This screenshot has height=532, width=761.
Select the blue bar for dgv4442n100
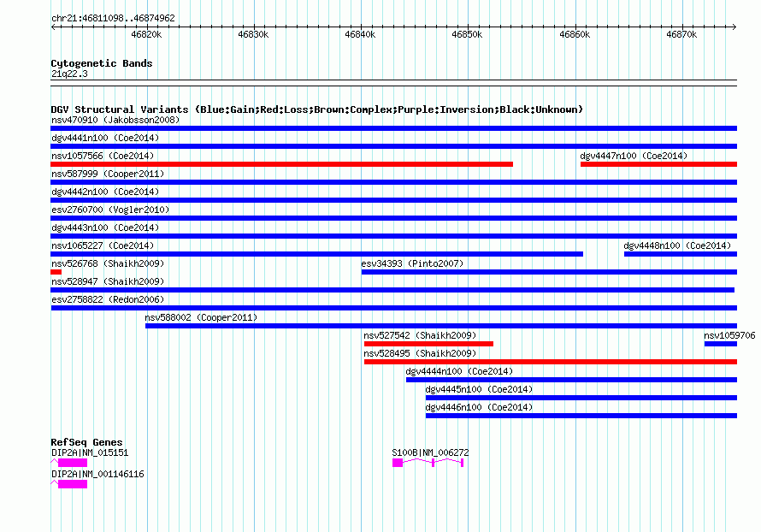[393, 200]
